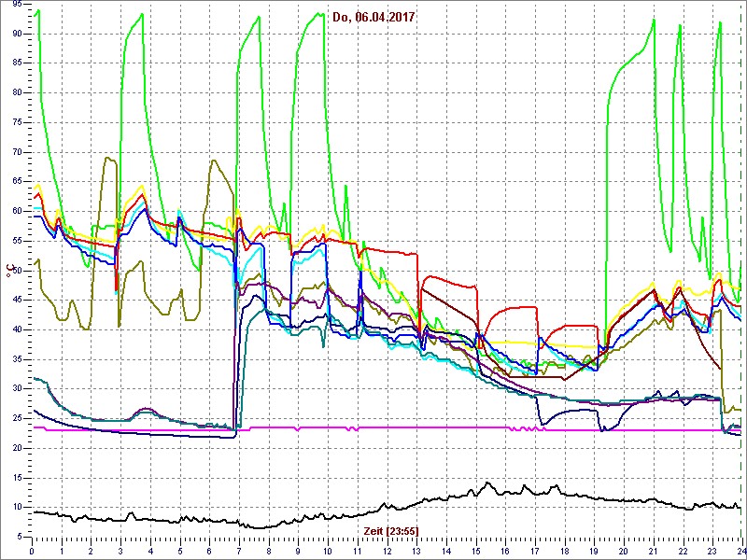Click the date title 'Do, 06.04.2017'
747x560 pixels.
pos(373,16)
